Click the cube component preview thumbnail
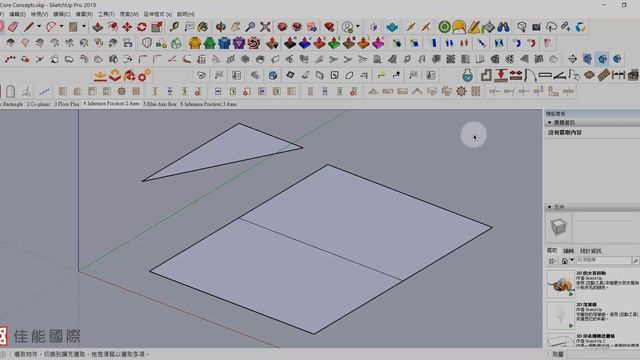Screen dimensions: 640x360 (x=559, y=227)
